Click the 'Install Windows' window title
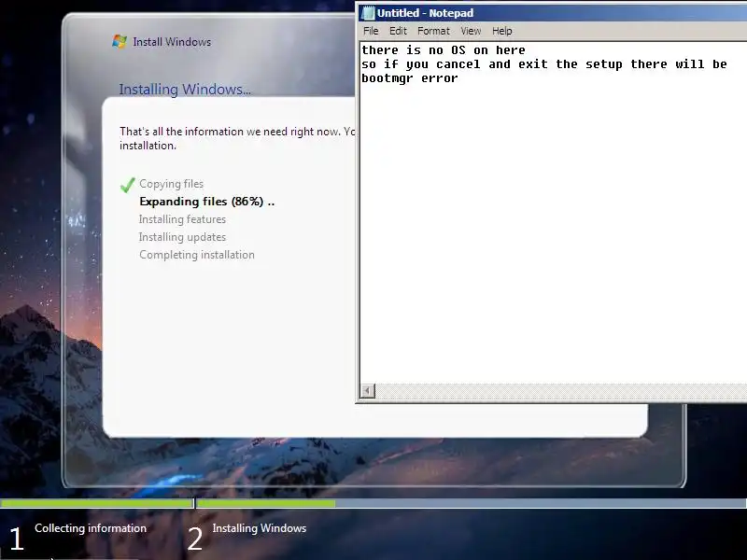 tap(172, 42)
